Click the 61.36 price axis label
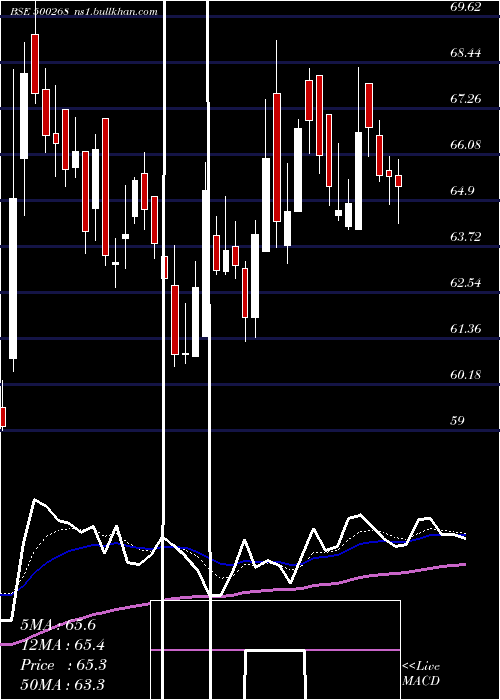This screenshot has width=500, height=700. click(466, 329)
